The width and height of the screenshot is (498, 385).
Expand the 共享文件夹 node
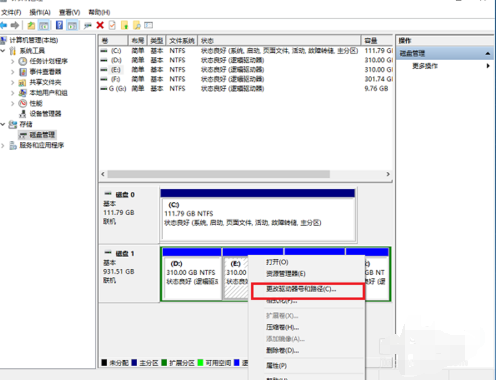point(13,82)
